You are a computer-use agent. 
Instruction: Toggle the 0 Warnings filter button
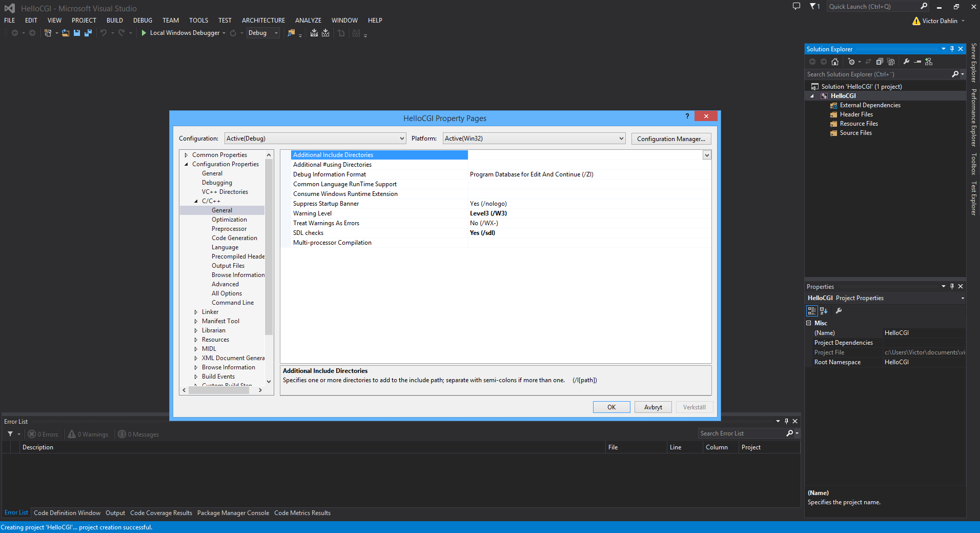point(88,435)
